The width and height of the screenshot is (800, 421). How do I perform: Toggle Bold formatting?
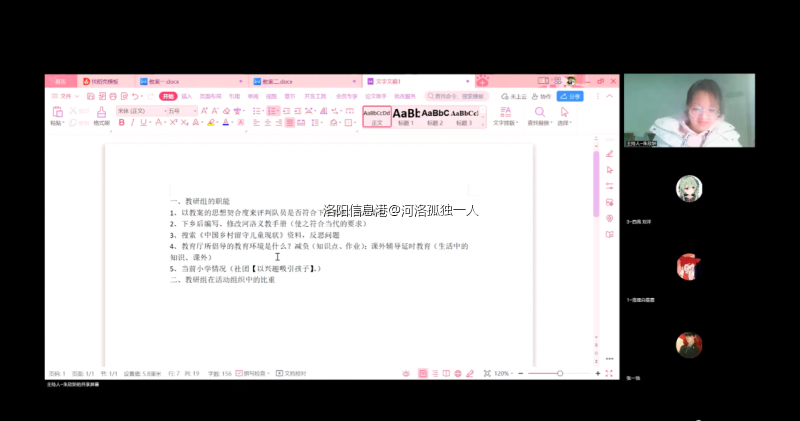(121, 122)
